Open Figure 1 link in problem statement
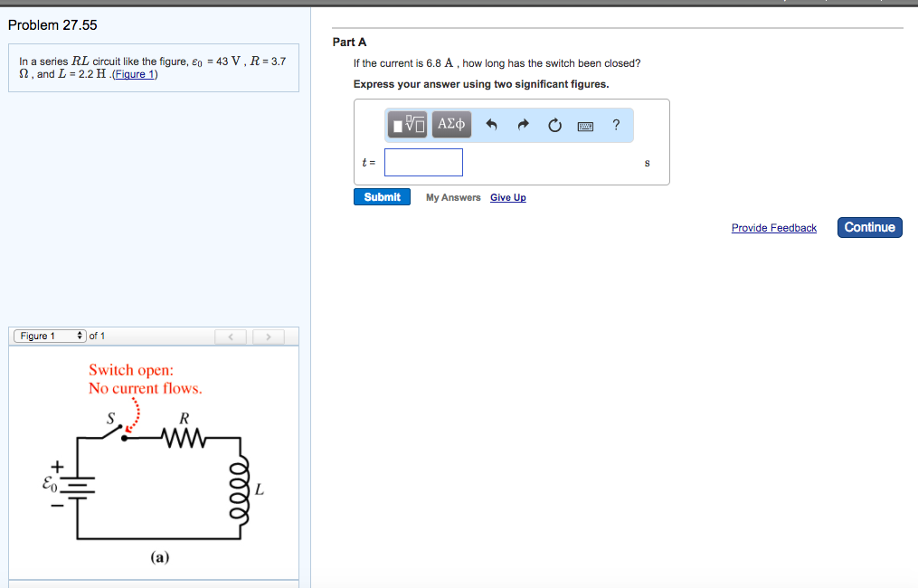Screen dimensions: 918x588 (135, 73)
